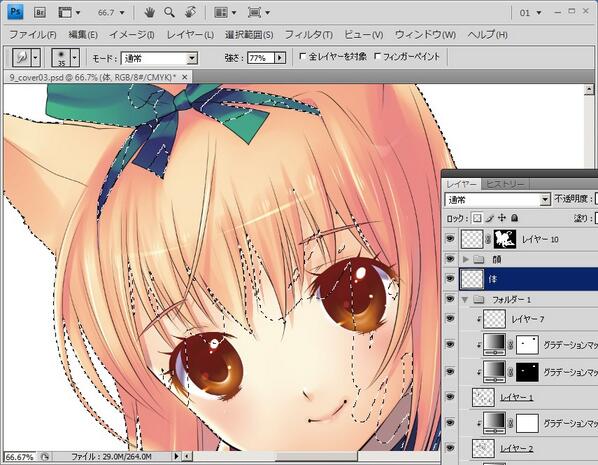
Task: Click the 強さ 77% strength field
Action: (x=261, y=58)
